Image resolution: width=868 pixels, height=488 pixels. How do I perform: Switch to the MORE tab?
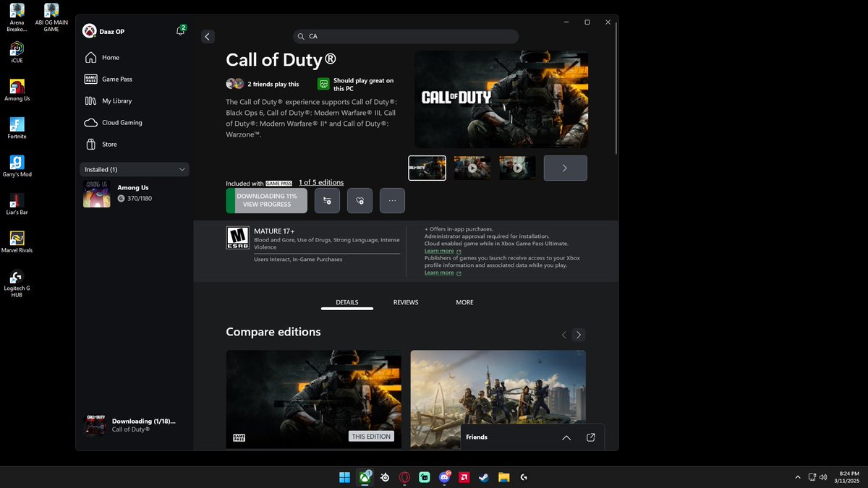pos(464,302)
